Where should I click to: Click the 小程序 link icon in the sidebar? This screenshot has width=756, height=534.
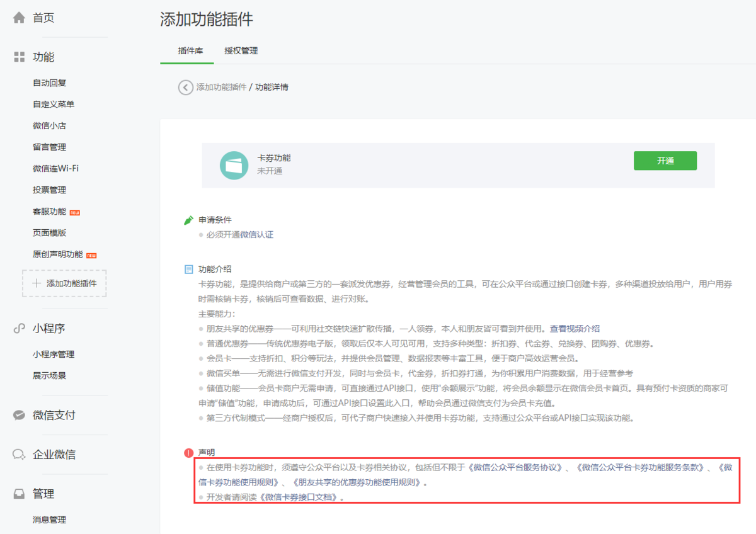[20, 328]
